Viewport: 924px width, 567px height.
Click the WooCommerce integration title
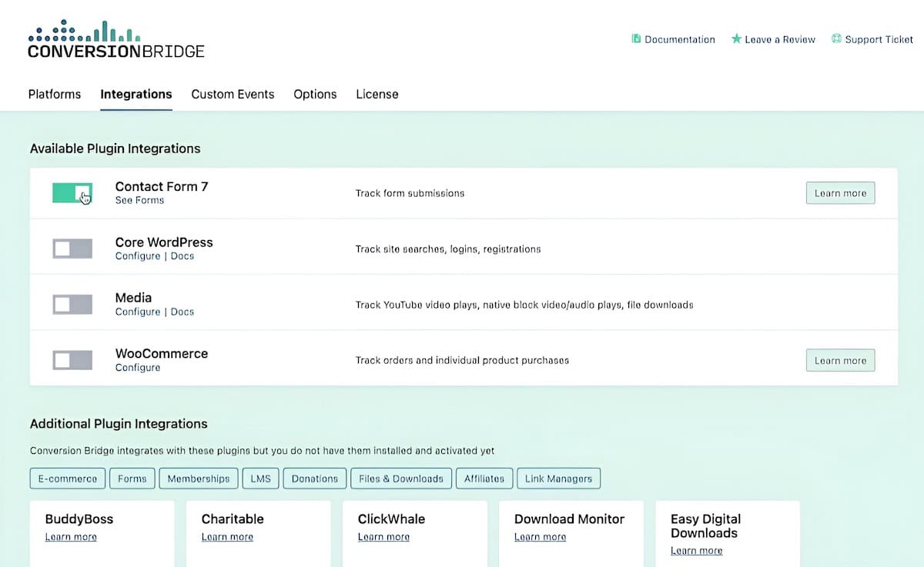point(162,353)
